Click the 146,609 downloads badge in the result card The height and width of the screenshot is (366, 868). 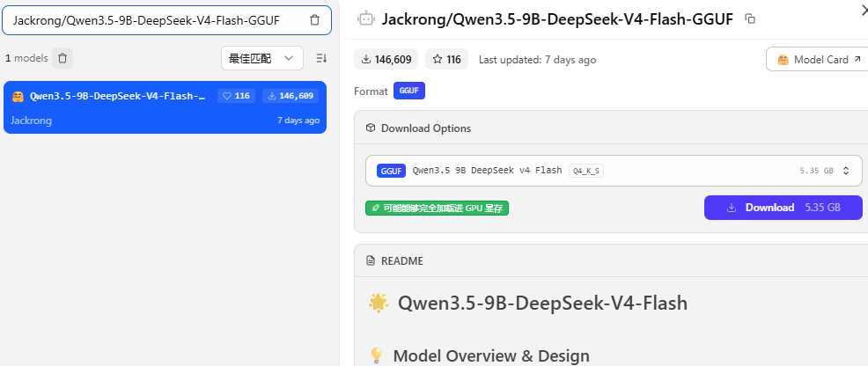pos(291,96)
